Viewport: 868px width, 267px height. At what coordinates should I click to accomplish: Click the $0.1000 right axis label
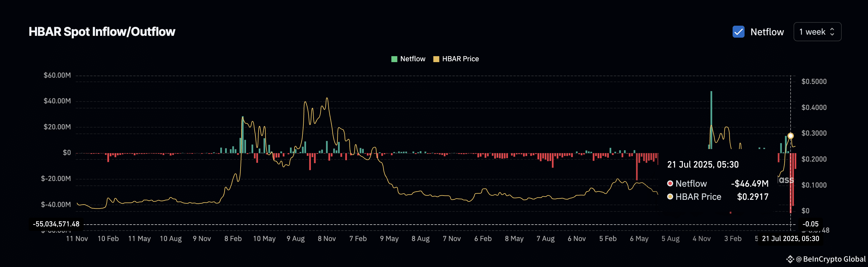click(x=814, y=185)
